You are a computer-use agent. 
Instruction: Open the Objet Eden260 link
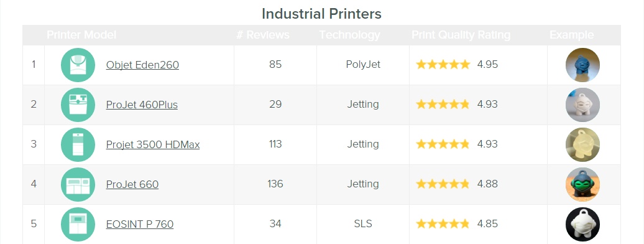[x=142, y=65]
